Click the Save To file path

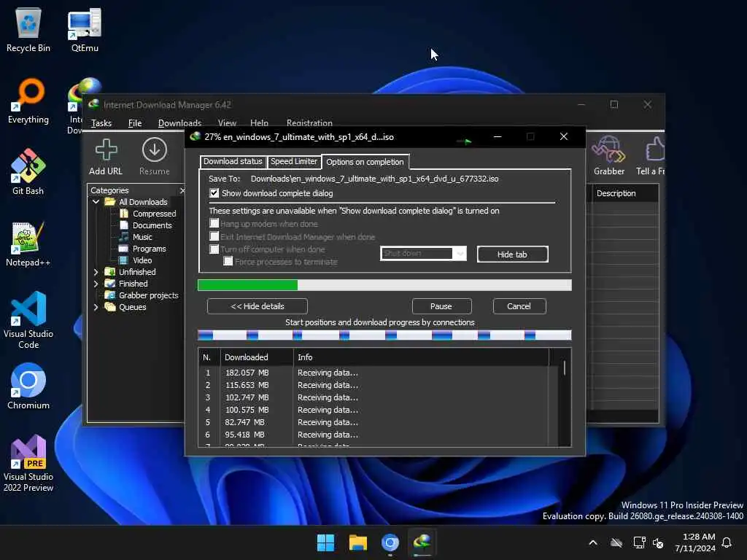tap(374, 179)
